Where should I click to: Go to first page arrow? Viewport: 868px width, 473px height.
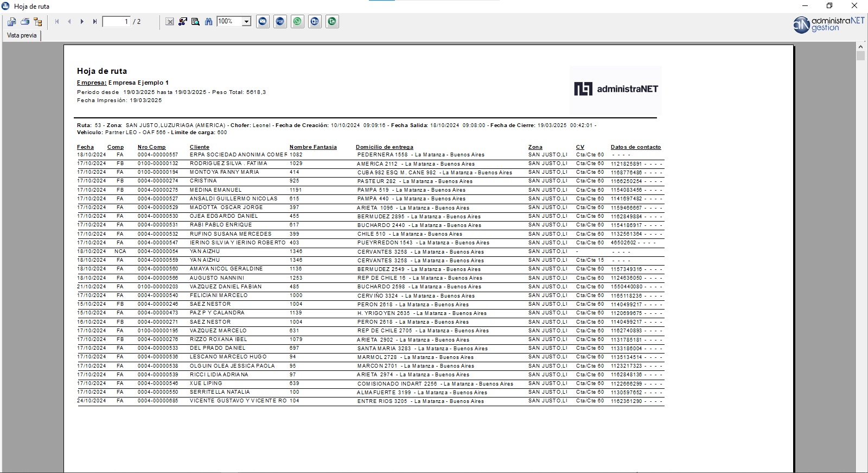click(x=57, y=22)
